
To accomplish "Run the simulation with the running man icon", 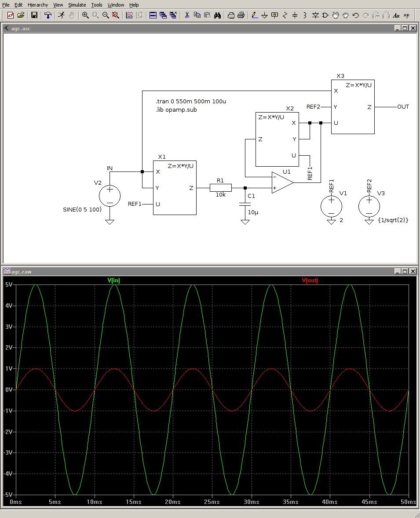I will click(x=62, y=15).
